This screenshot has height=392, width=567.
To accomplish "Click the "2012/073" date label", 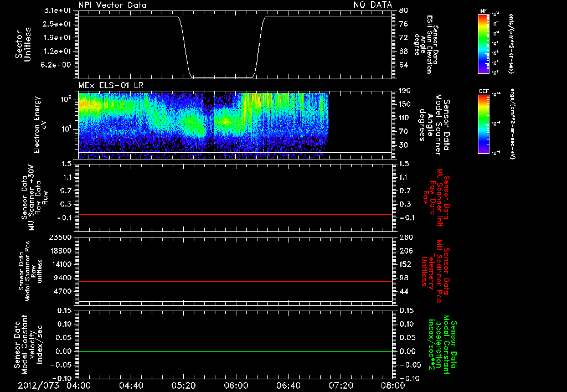I will click(x=38, y=385).
